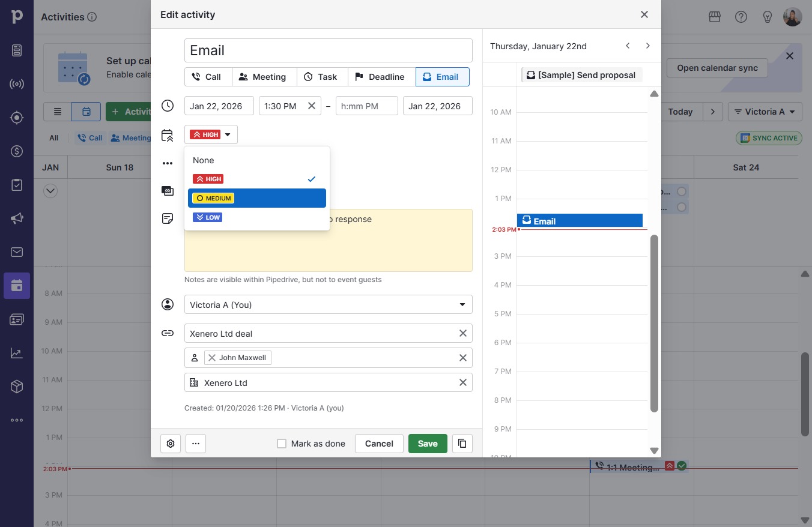Screen dimensions: 812x527
Task: Select Email activity type
Action: point(442,77)
